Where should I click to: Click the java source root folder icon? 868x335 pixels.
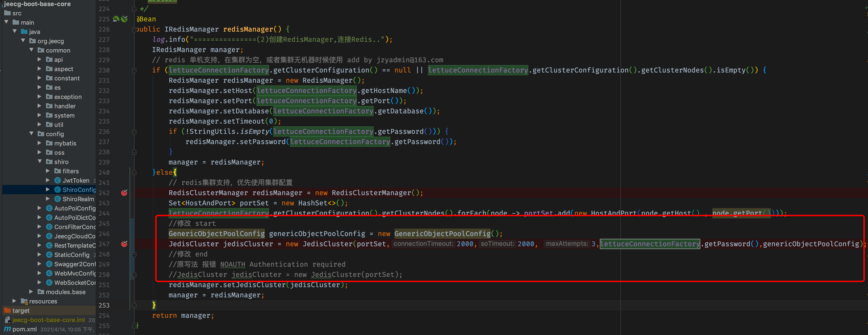(x=24, y=31)
